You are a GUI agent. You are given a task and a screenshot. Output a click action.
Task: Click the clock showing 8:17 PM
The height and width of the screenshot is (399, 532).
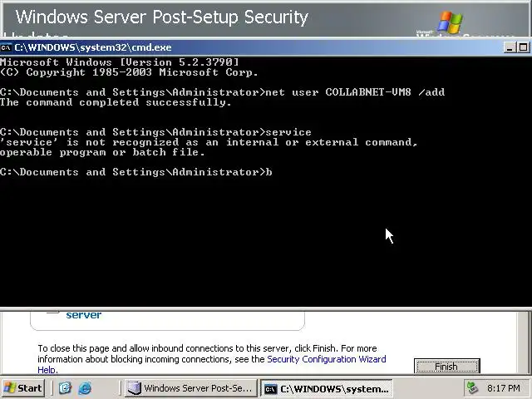pyautogui.click(x=503, y=388)
